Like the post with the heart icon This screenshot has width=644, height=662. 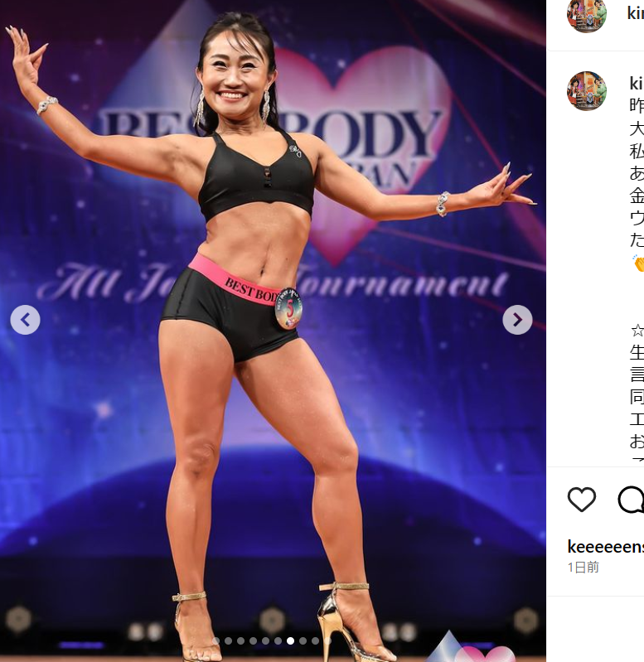(582, 500)
